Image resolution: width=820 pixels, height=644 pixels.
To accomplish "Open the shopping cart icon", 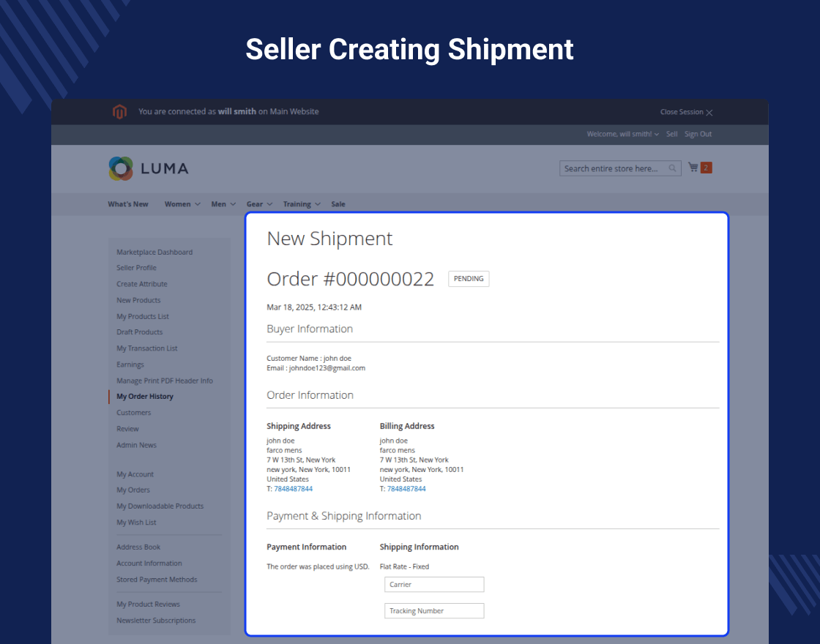I will point(693,168).
